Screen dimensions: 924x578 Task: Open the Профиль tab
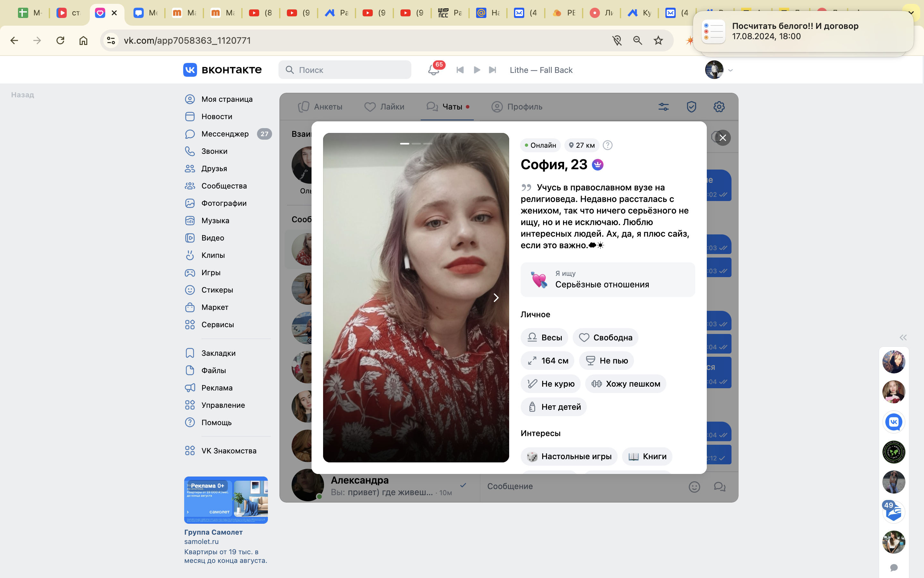click(517, 107)
